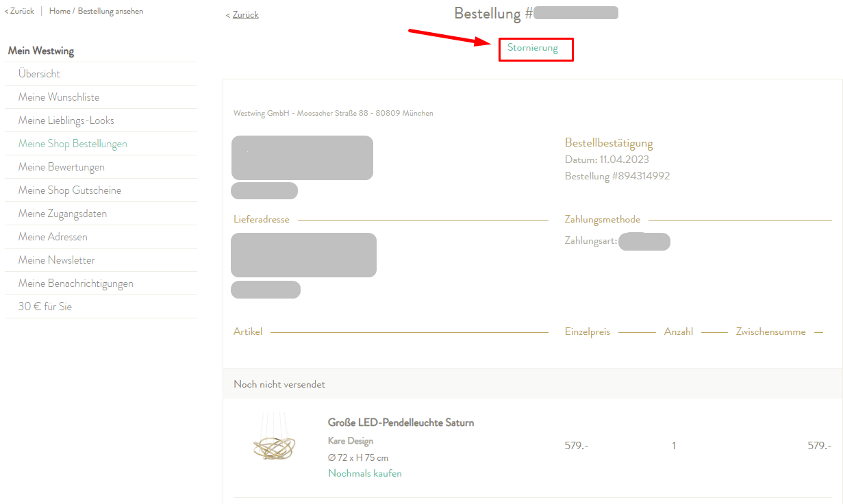
Task: Go to Meine Newsletter
Action: pos(57,260)
